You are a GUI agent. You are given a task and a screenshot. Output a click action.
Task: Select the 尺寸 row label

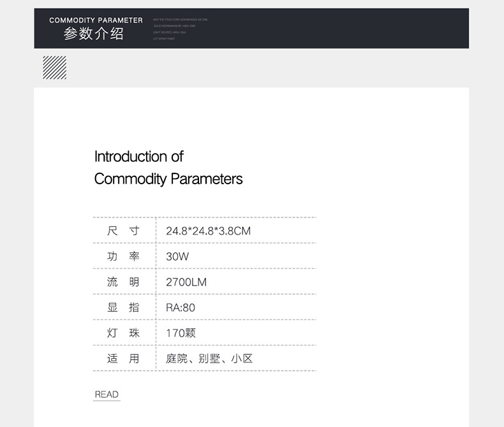point(123,231)
